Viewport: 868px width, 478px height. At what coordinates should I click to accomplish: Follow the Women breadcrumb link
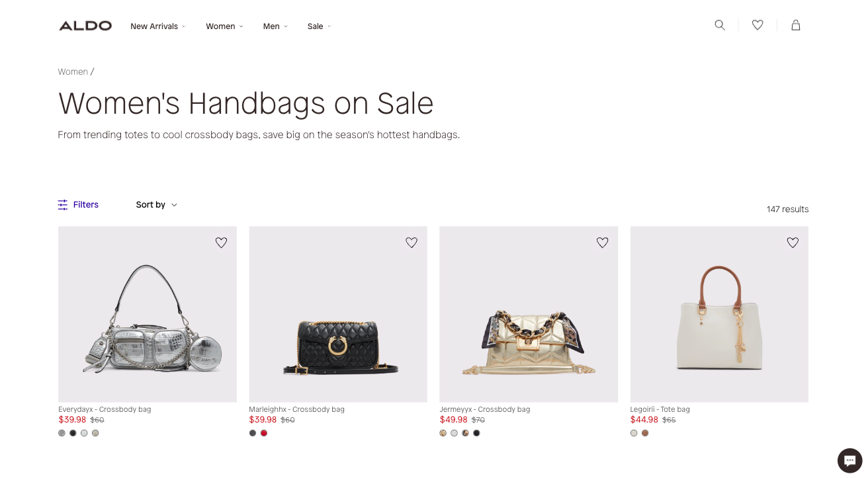[73, 71]
